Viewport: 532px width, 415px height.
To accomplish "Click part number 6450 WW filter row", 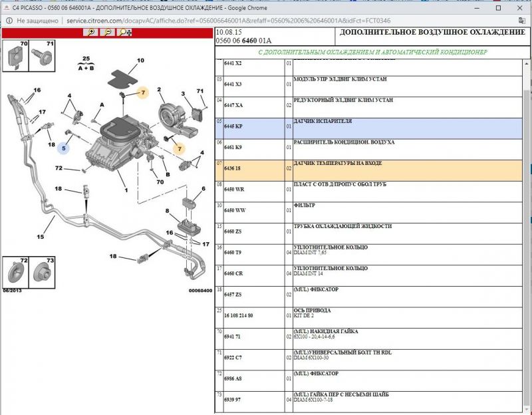I will pos(233,210).
